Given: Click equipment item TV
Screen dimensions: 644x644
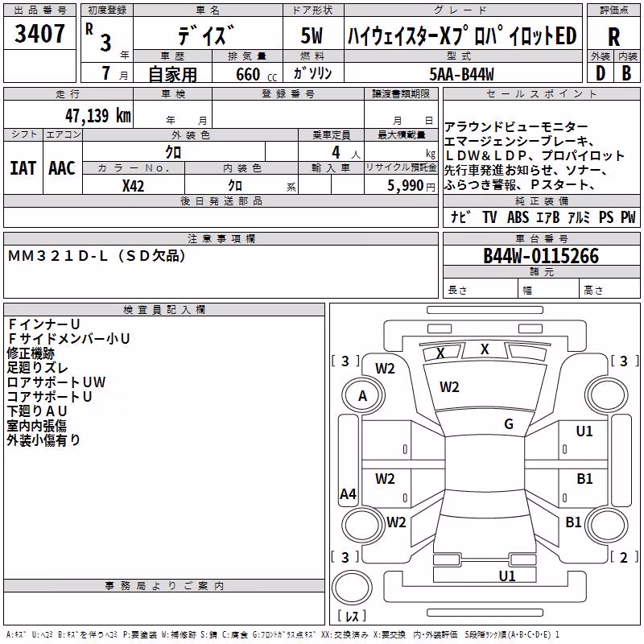Looking at the screenshot, I should (x=489, y=217).
